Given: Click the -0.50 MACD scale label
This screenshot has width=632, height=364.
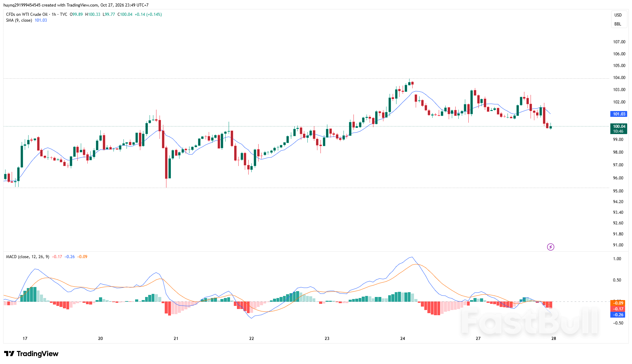Looking at the screenshot, I should (x=618, y=323).
